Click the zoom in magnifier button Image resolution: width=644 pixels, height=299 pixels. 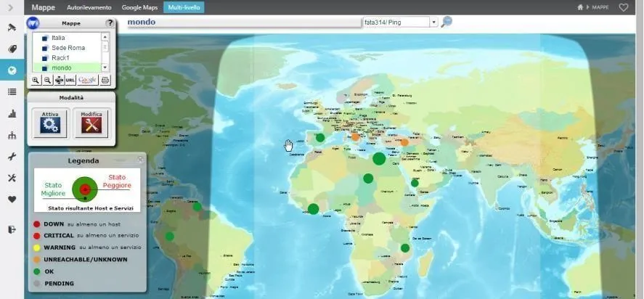point(36,80)
